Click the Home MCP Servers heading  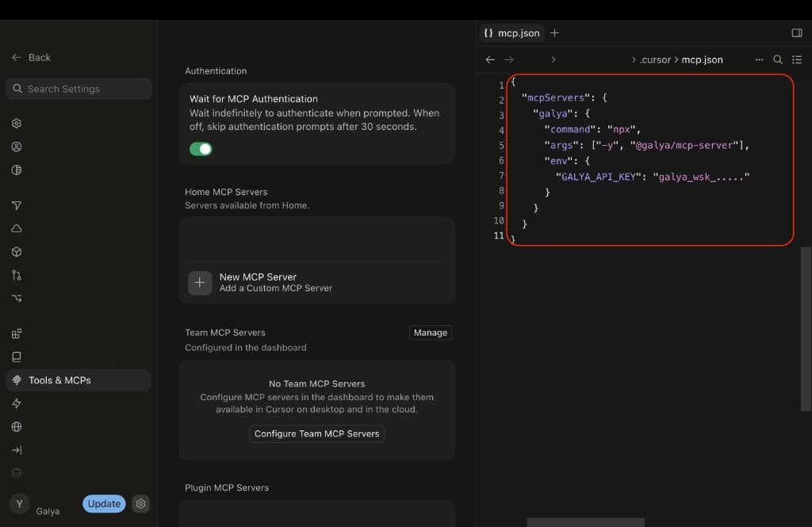tap(226, 192)
